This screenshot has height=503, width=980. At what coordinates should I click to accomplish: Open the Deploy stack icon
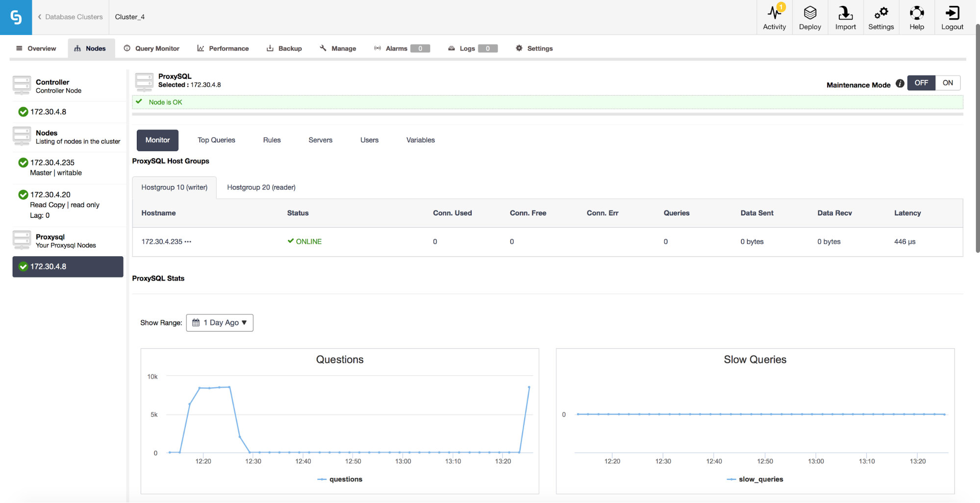point(810,13)
